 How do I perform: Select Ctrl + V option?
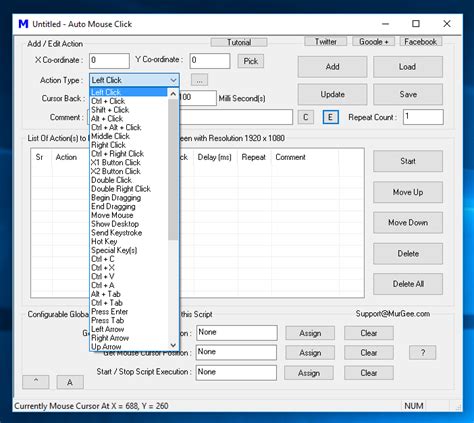(129, 276)
